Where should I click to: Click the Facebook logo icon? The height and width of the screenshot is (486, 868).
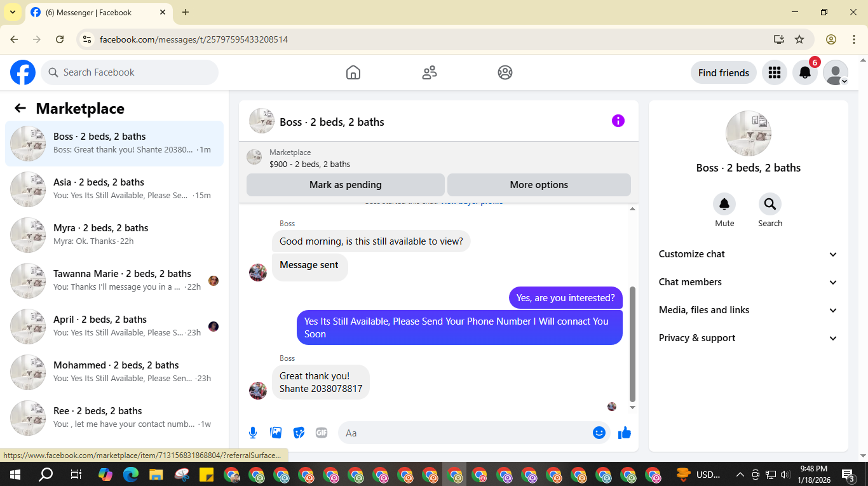(x=23, y=72)
